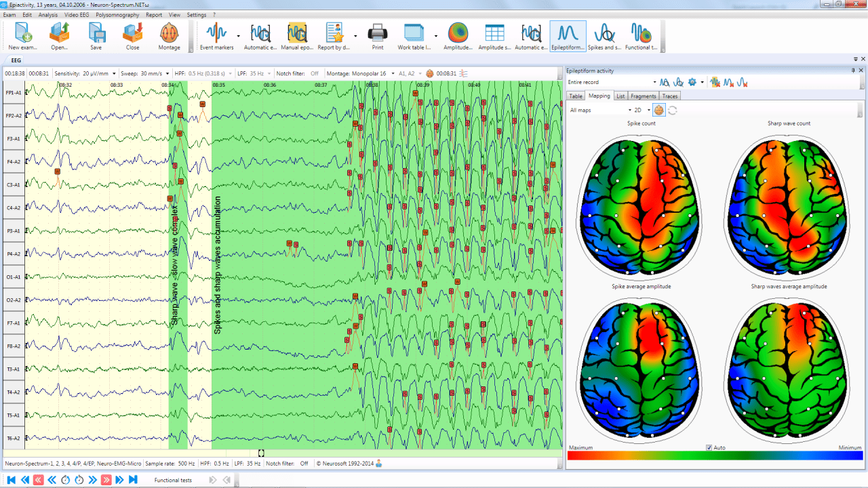Click the Maximum-Minimum color scale bar

(x=715, y=456)
